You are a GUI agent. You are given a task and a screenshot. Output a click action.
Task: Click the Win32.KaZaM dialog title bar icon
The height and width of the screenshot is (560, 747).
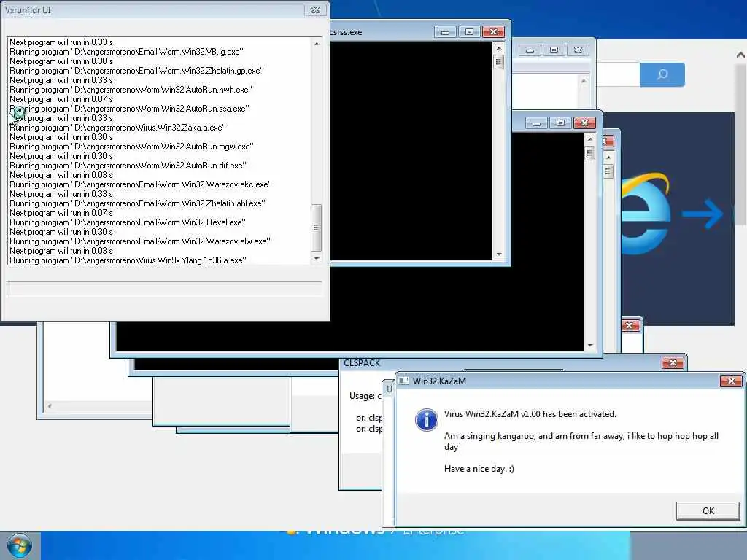click(403, 381)
